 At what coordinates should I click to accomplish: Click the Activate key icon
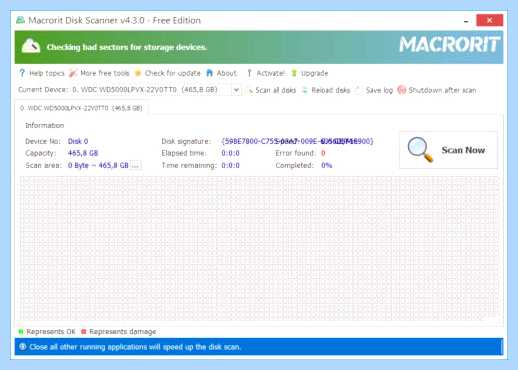point(249,73)
